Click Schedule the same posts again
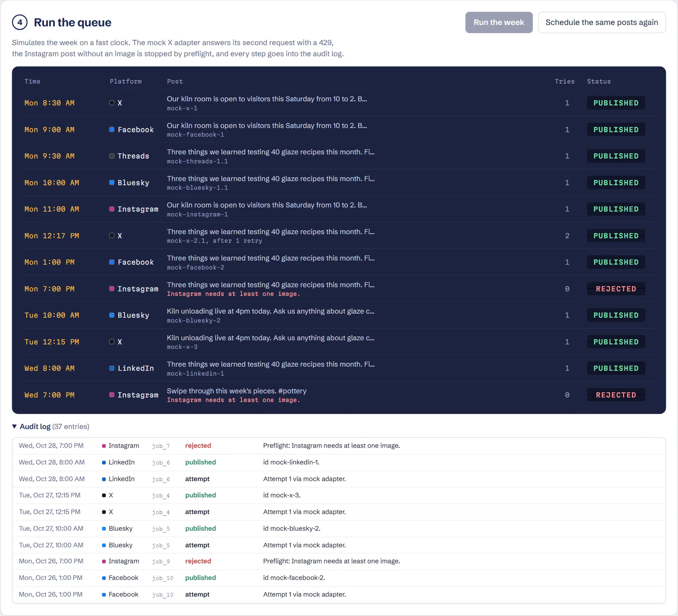678x616 pixels. [x=602, y=22]
